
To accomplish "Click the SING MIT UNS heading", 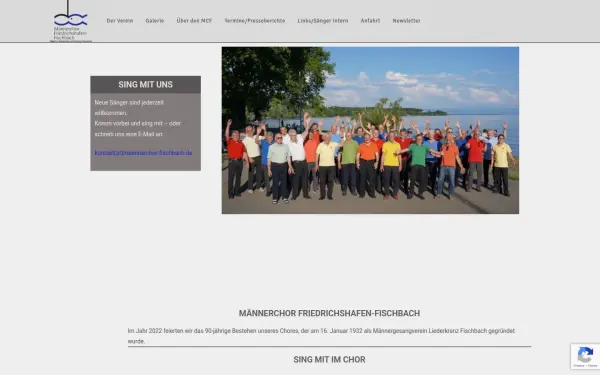I will tap(145, 85).
